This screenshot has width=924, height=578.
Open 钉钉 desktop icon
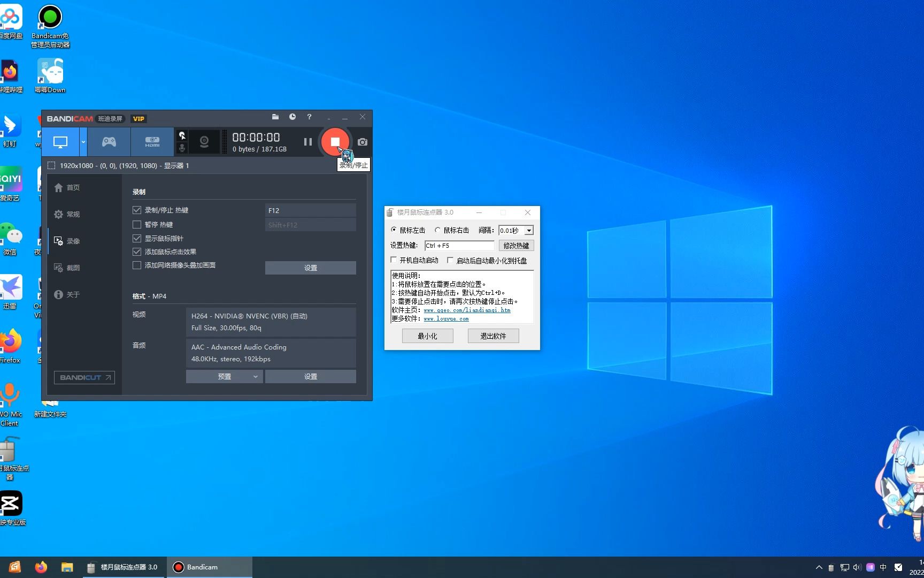pyautogui.click(x=11, y=130)
